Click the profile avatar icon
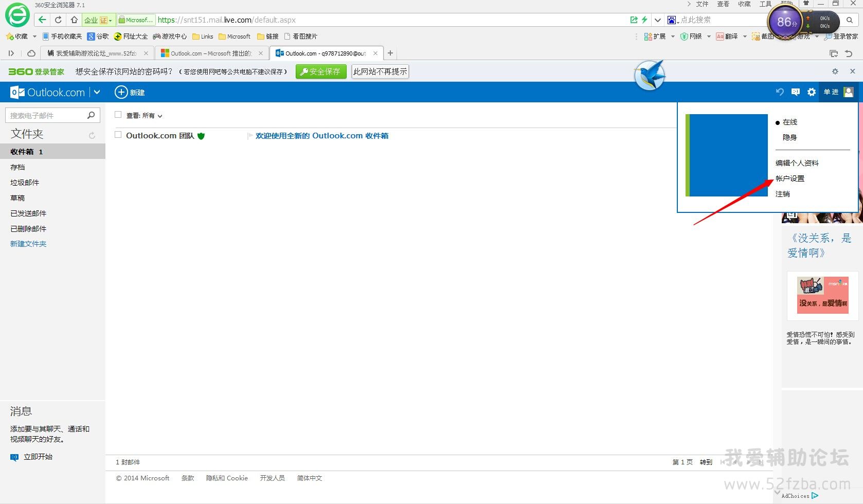The image size is (863, 504). coord(849,92)
